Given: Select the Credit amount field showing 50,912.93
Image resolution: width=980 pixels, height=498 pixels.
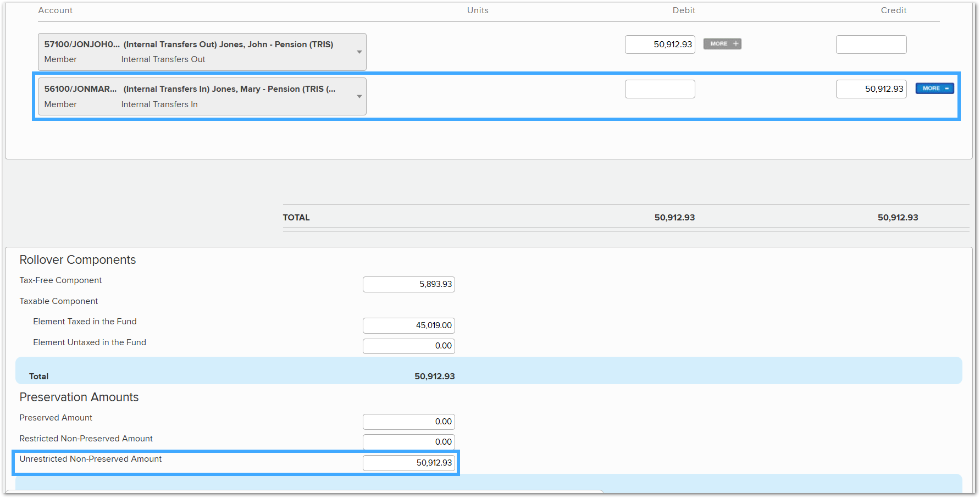Looking at the screenshot, I should [x=871, y=88].
